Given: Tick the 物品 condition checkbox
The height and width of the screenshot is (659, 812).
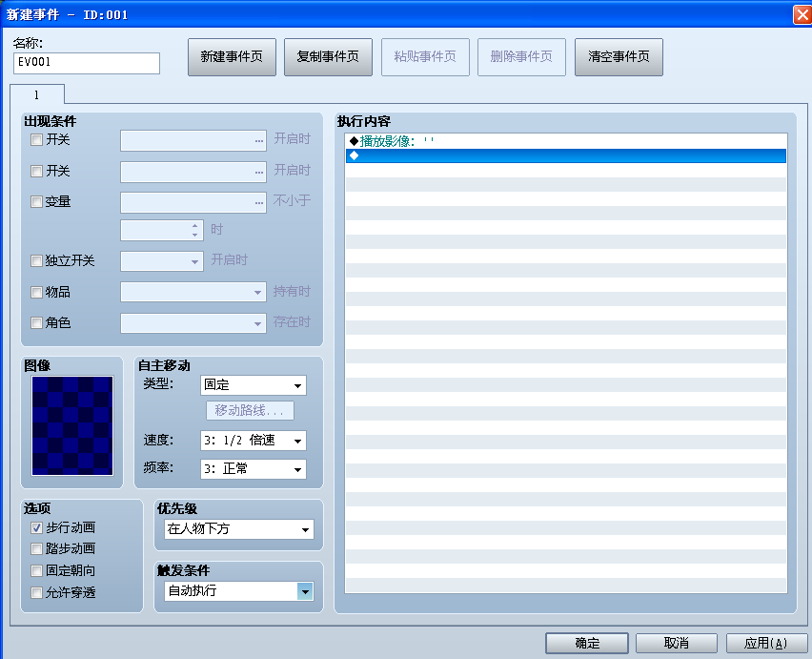Looking at the screenshot, I should 36,292.
